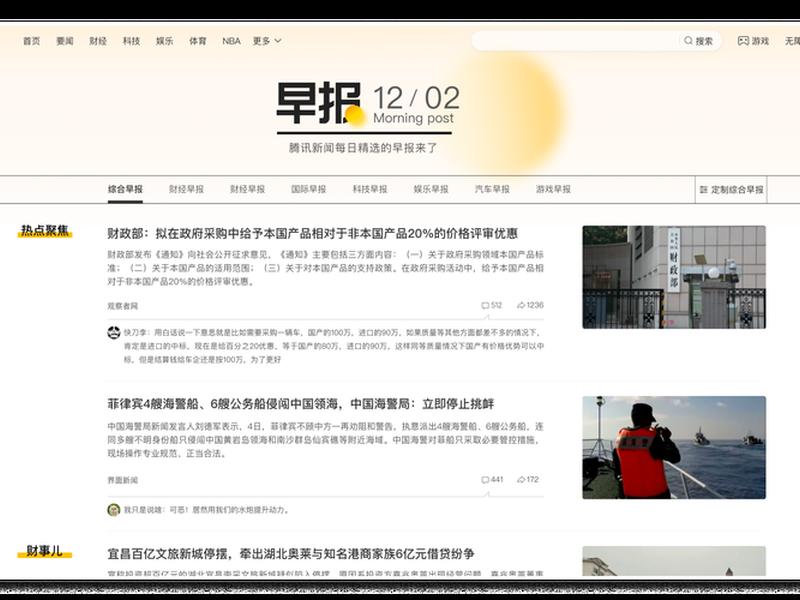Click the 观察者网 source link
800x600 pixels.
click(122, 306)
